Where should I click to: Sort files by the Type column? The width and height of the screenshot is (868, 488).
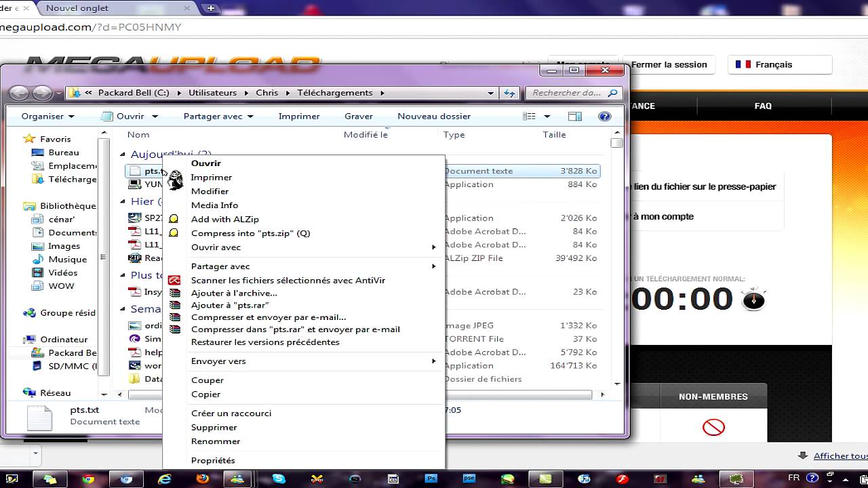click(x=454, y=134)
